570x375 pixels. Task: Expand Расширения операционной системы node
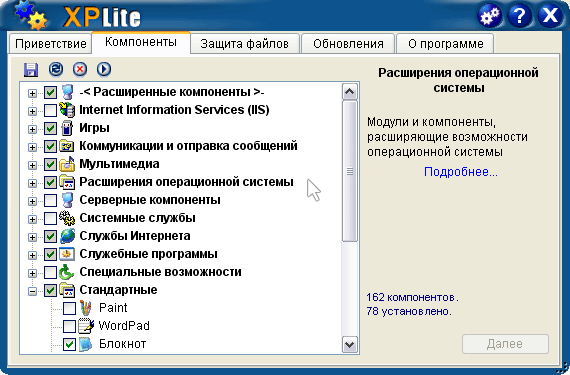[32, 183]
